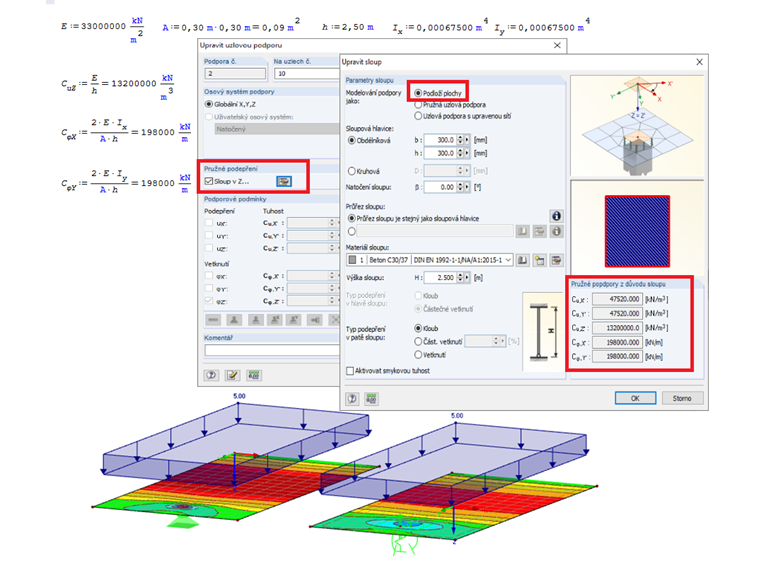
Task: Select Uzlová podpora s upravenou sítí option
Action: [x=418, y=116]
